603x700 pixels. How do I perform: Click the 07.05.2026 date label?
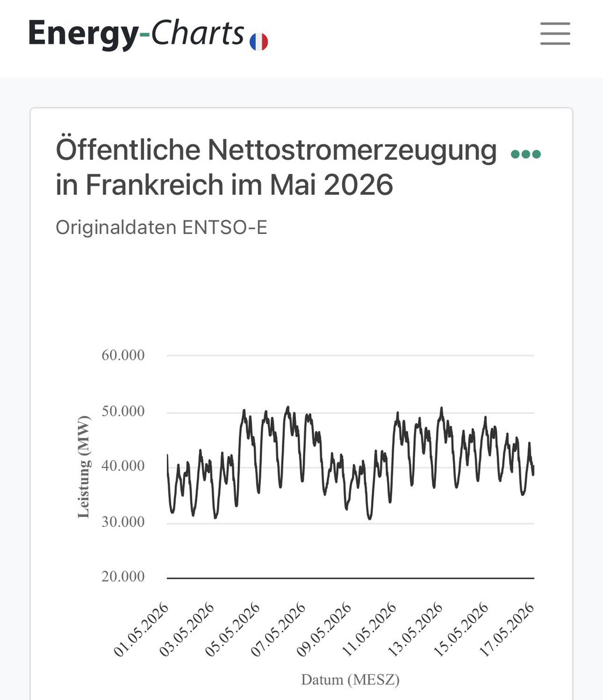[x=278, y=630]
